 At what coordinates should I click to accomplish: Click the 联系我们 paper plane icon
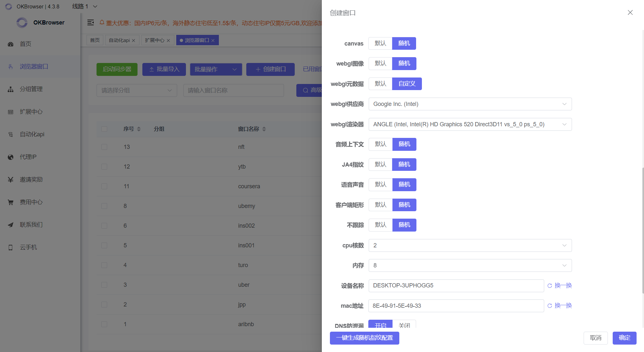pyautogui.click(x=11, y=225)
